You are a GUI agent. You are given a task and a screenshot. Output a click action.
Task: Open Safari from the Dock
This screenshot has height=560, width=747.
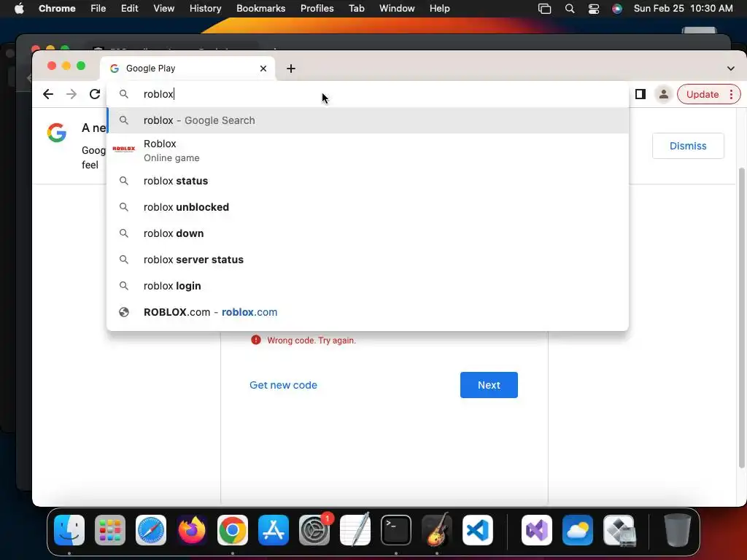151,530
